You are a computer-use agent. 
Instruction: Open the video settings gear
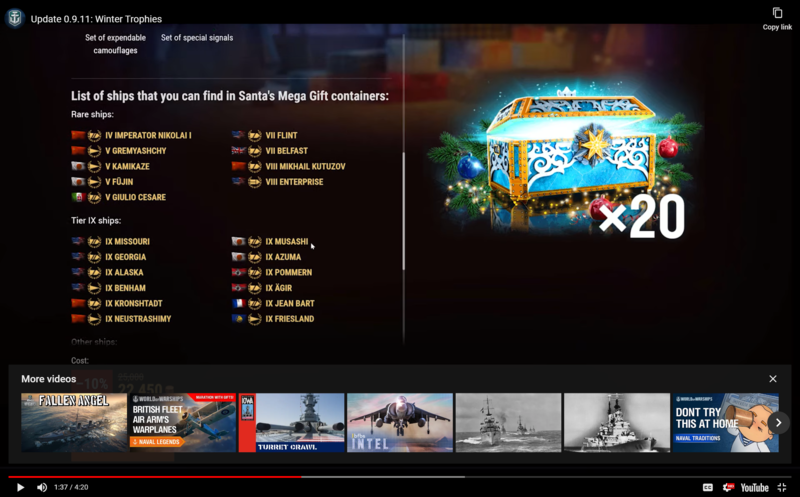(x=729, y=487)
